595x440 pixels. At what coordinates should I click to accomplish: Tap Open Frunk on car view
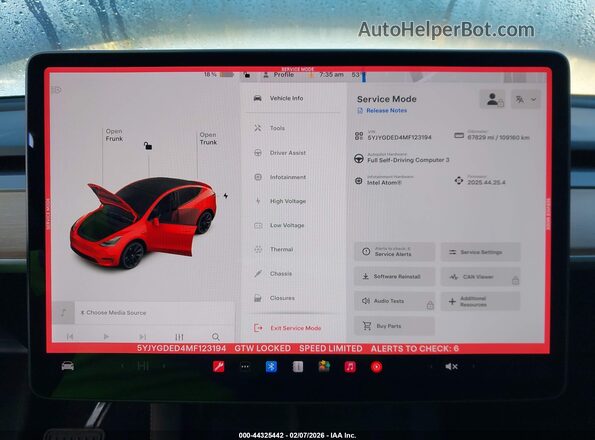pos(114,135)
